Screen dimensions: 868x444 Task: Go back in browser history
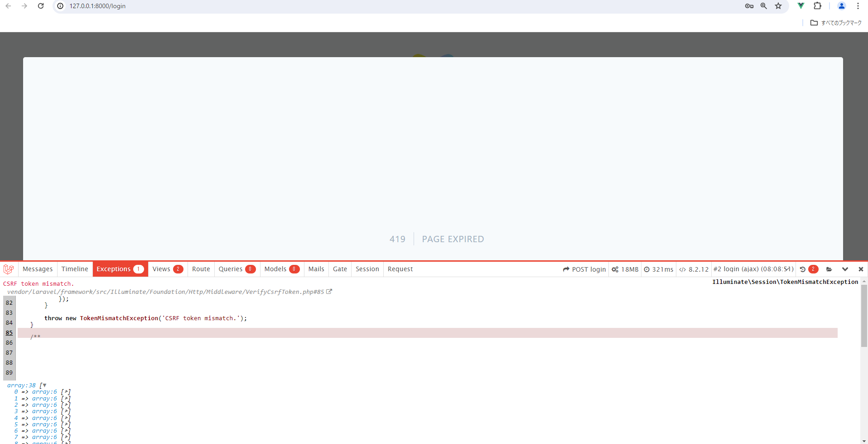coord(8,6)
